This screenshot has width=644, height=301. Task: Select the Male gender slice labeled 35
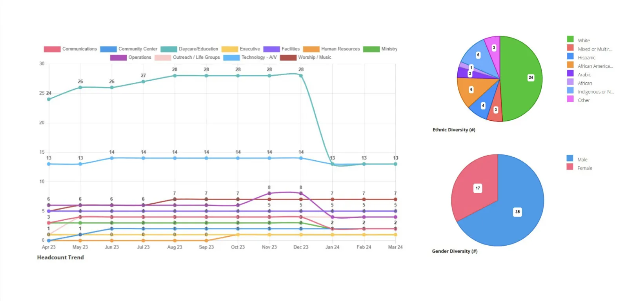(518, 212)
